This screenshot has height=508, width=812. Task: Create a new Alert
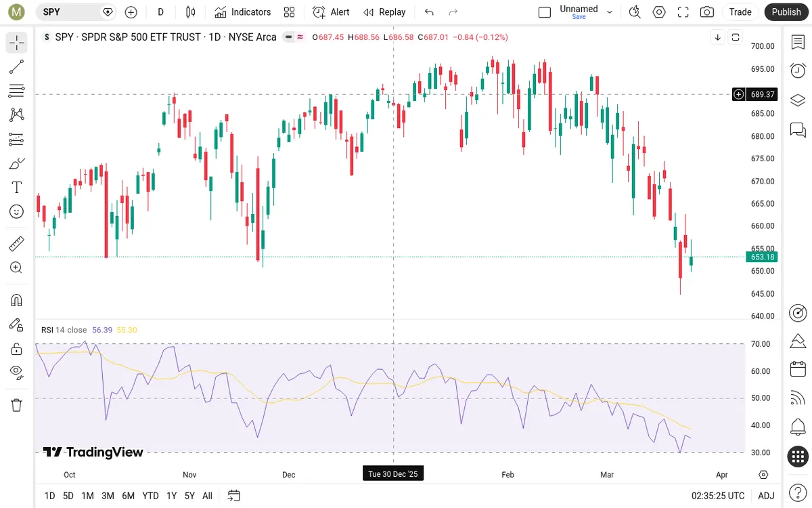tap(332, 12)
